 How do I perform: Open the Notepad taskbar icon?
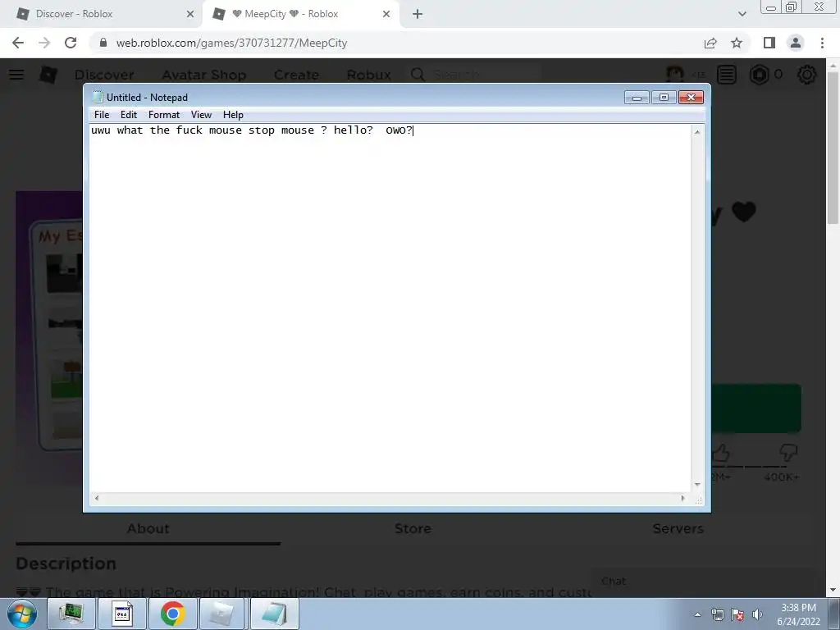pyautogui.click(x=274, y=614)
